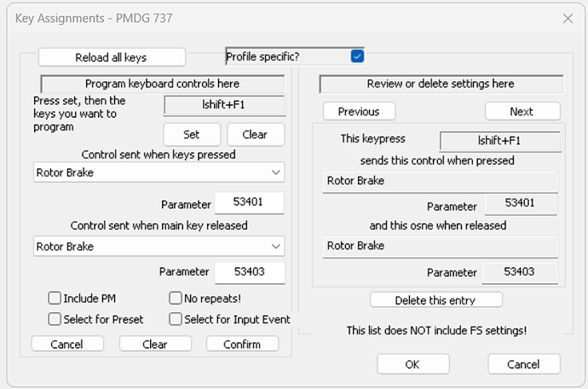
Task: Edit the released Parameter field showing 53403
Action: pyautogui.click(x=250, y=272)
